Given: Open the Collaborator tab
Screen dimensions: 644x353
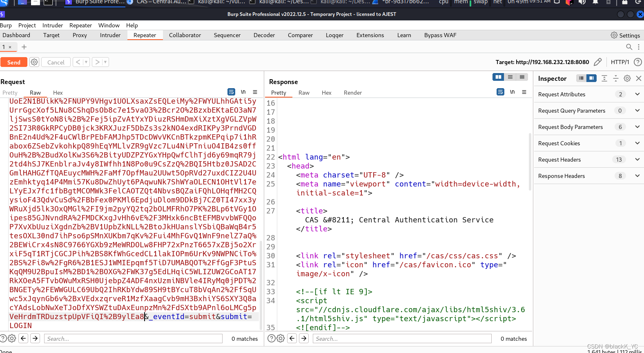Looking at the screenshot, I should coord(185,35).
